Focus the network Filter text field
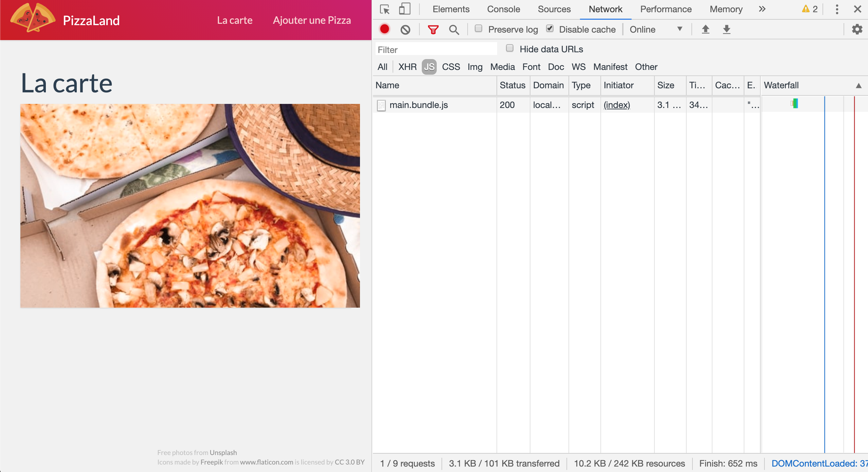 pos(436,50)
